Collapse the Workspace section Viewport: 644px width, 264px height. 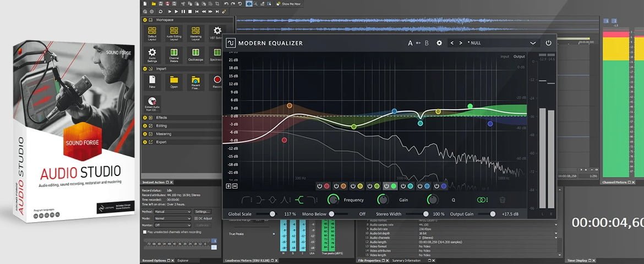[x=145, y=20]
